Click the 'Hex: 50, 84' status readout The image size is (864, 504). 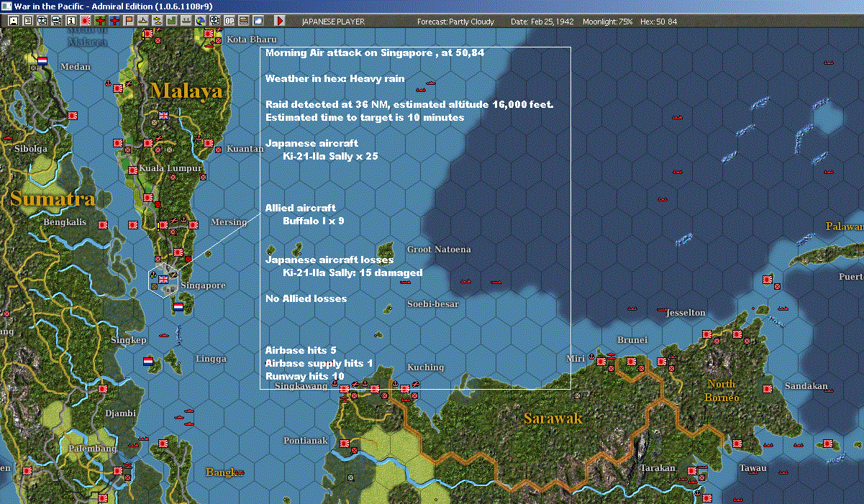tap(658, 22)
